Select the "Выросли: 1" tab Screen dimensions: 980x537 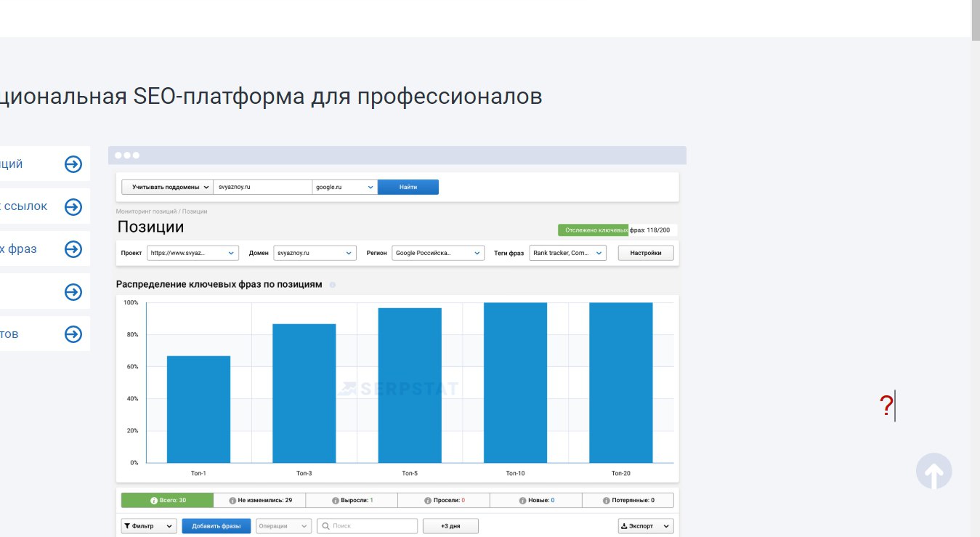pyautogui.click(x=352, y=501)
